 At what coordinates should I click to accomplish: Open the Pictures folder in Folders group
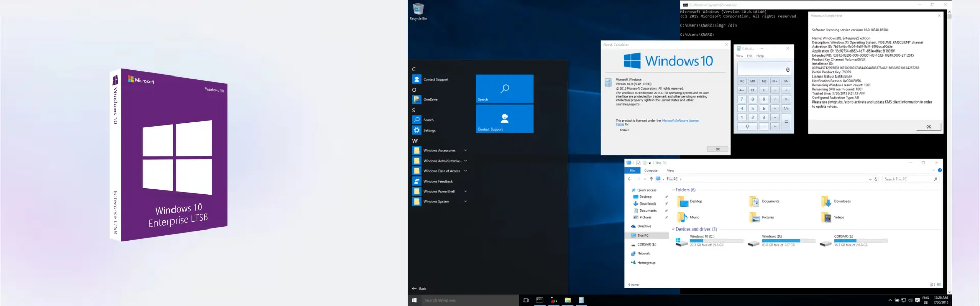[x=754, y=218]
